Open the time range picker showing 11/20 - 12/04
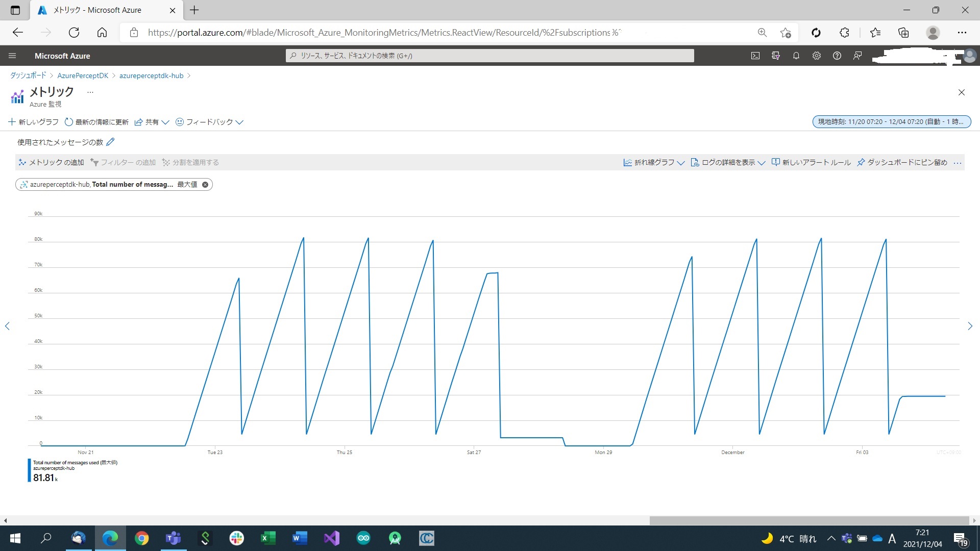Image resolution: width=980 pixels, height=551 pixels. (x=891, y=121)
